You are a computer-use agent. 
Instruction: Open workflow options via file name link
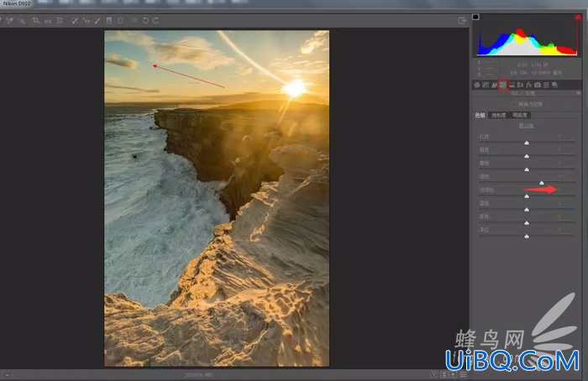click(x=197, y=374)
